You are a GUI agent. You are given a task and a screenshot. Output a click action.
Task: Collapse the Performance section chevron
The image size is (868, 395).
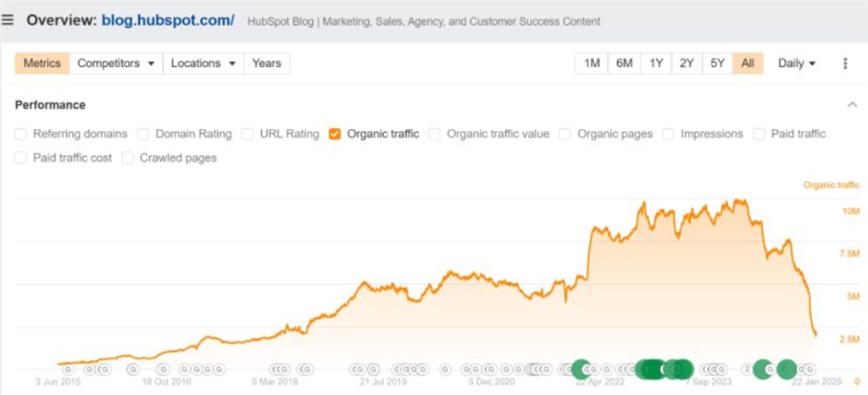pyautogui.click(x=852, y=104)
